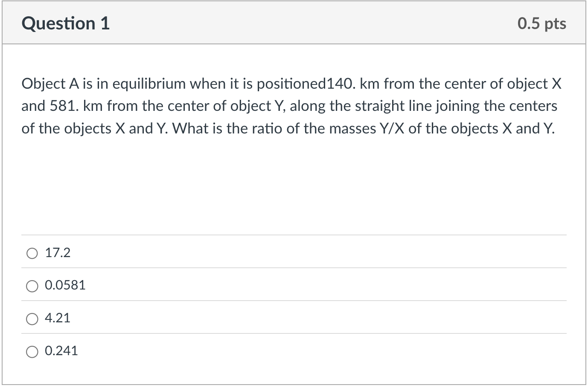Viewport: 588px width, 388px height.
Task: Click the question header bar
Action: pyautogui.click(x=294, y=23)
